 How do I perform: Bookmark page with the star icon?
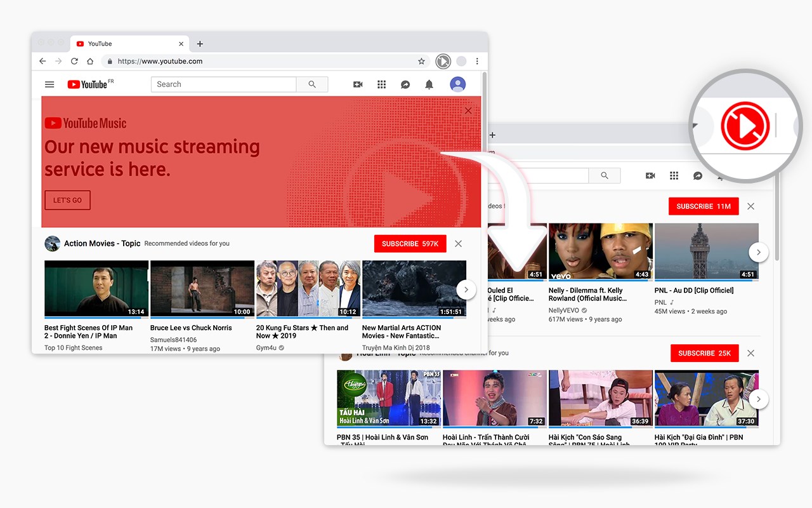(x=421, y=62)
